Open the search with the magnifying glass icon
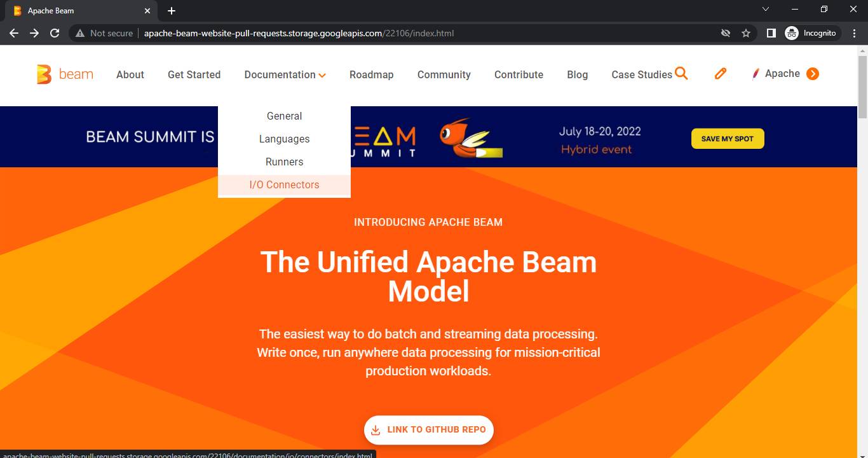Image resolution: width=868 pixels, height=458 pixels. (682, 73)
